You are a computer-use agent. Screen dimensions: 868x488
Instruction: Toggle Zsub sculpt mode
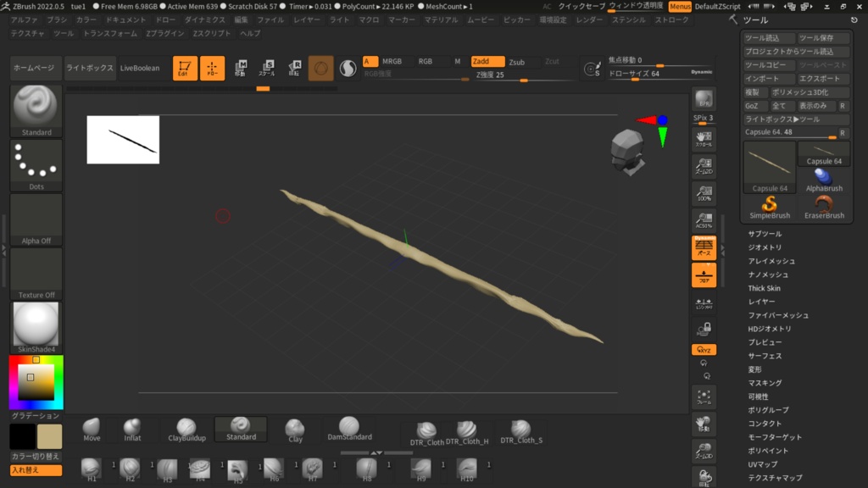point(517,62)
